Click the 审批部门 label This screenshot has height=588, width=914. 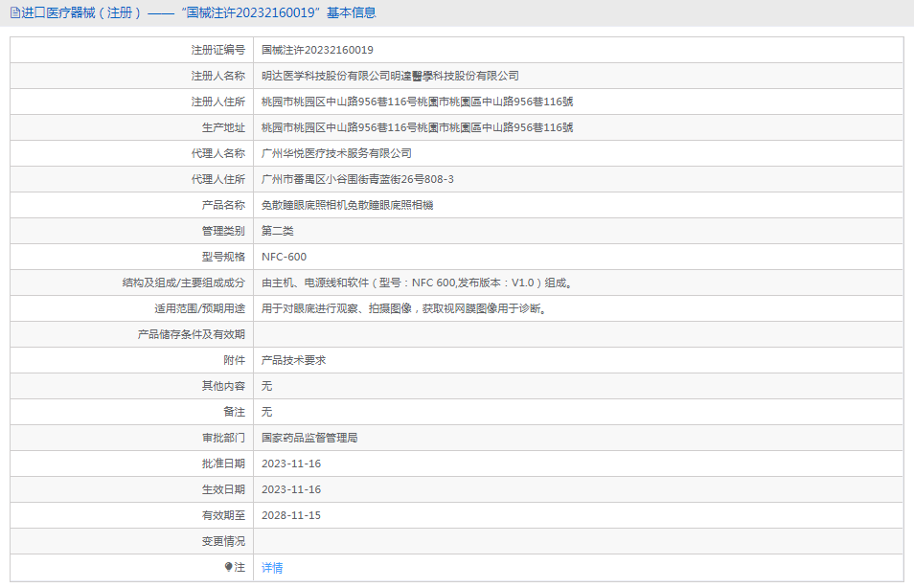pos(223,438)
